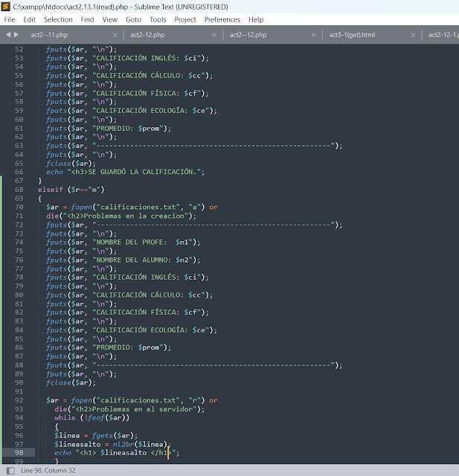Screen dimensions: 459x476
Task: Open the Goto menu
Action: [134, 20]
